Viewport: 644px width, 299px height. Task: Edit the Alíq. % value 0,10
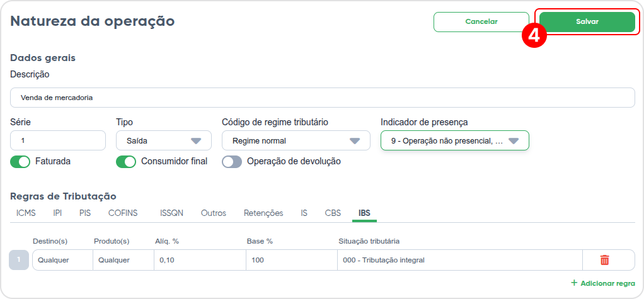[200, 260]
